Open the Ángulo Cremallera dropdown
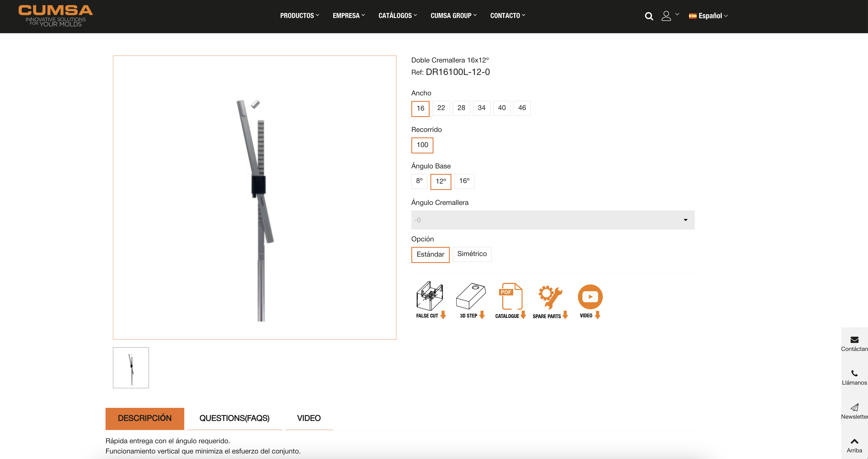The image size is (868, 459). click(x=553, y=220)
